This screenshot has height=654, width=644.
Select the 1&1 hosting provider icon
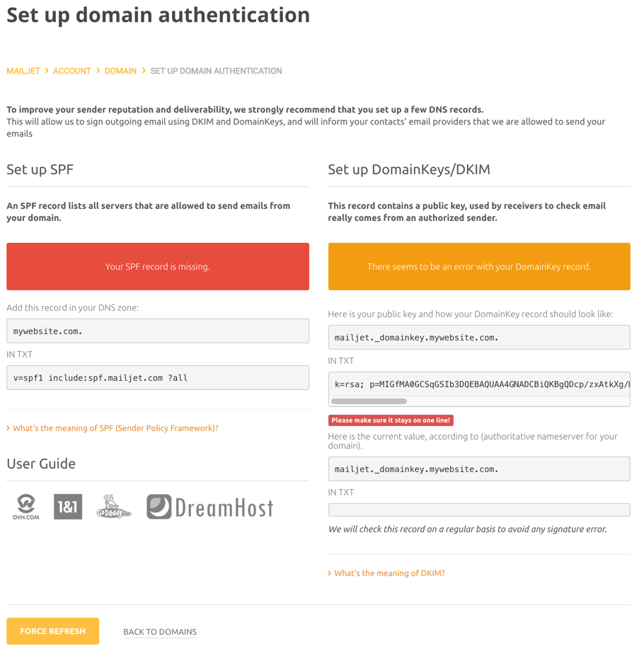(x=68, y=506)
